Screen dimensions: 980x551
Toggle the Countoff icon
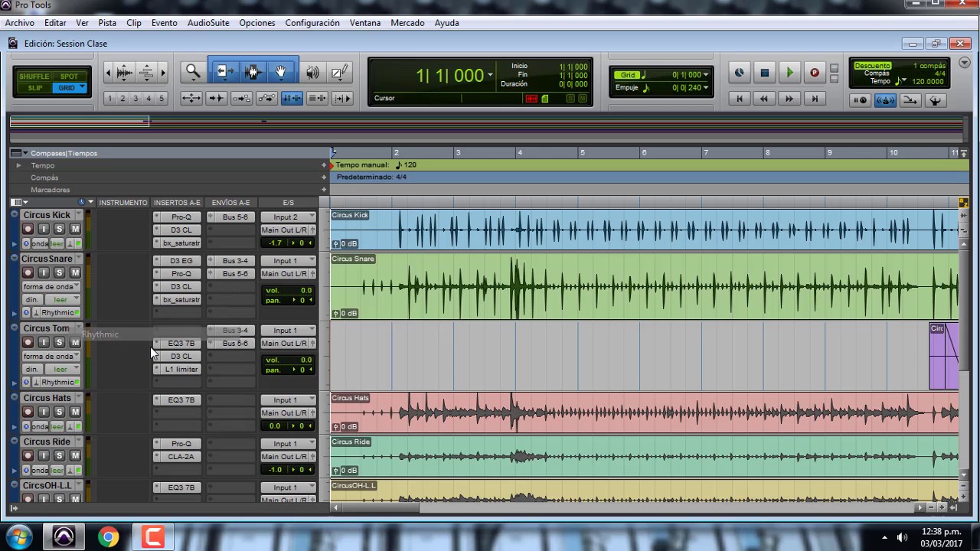(910, 100)
